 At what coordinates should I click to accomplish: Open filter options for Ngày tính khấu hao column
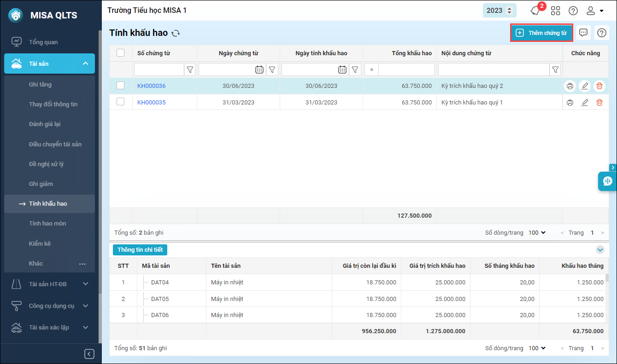click(355, 69)
